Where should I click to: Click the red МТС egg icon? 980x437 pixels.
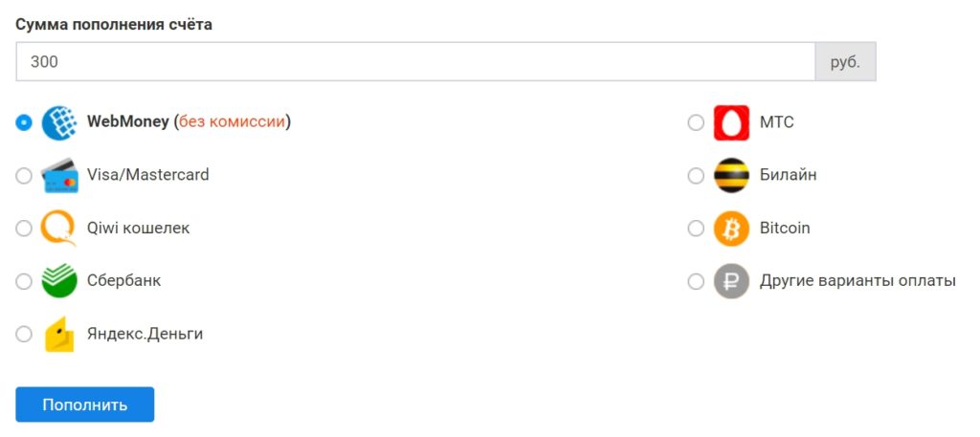(731, 123)
